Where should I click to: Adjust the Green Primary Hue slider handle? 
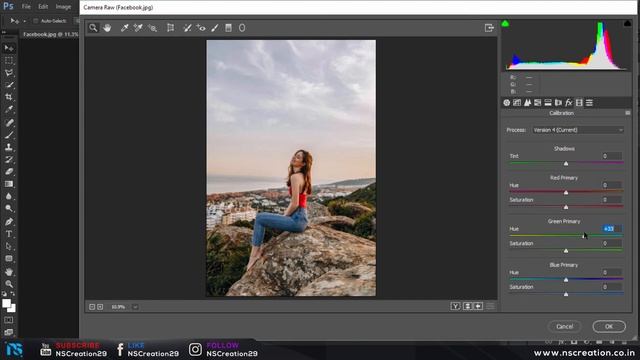tap(584, 236)
